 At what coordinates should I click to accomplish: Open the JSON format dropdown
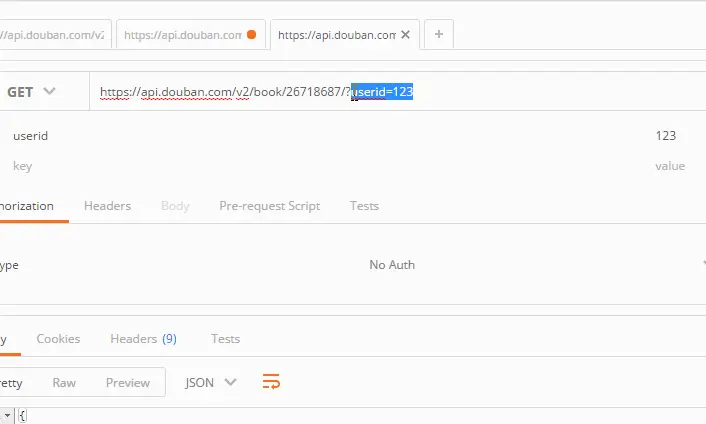pos(210,383)
